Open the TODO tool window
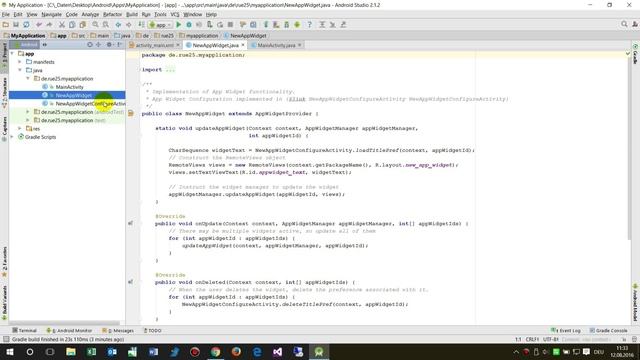The height and width of the screenshot is (360, 640). [x=153, y=330]
